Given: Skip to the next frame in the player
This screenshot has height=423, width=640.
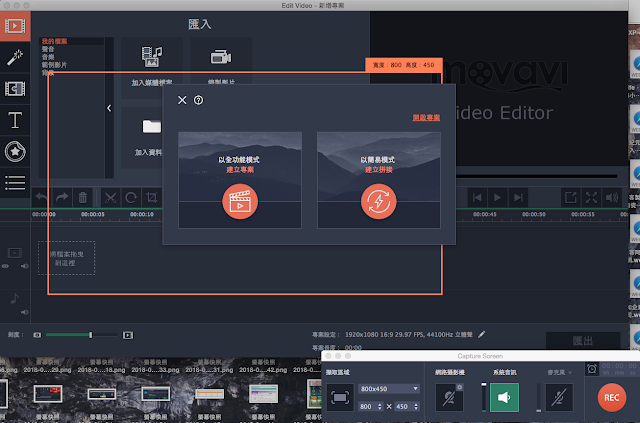Looking at the screenshot, I should 518,198.
